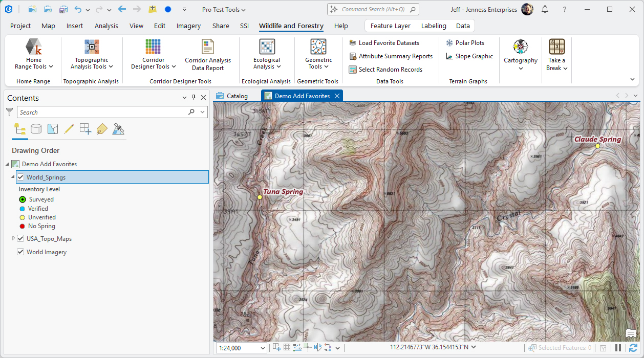
Task: Click New Project icon in quick access toolbar
Action: pyautogui.click(x=32, y=9)
